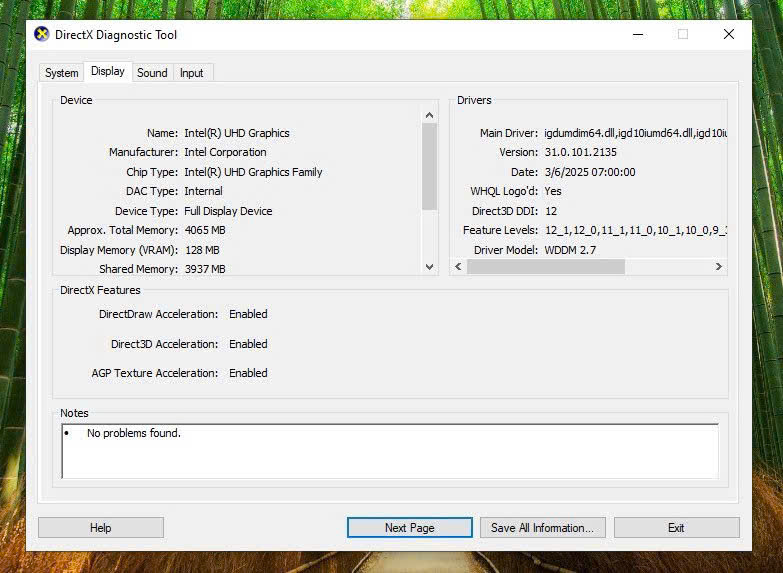Click Save All Information button

(542, 527)
